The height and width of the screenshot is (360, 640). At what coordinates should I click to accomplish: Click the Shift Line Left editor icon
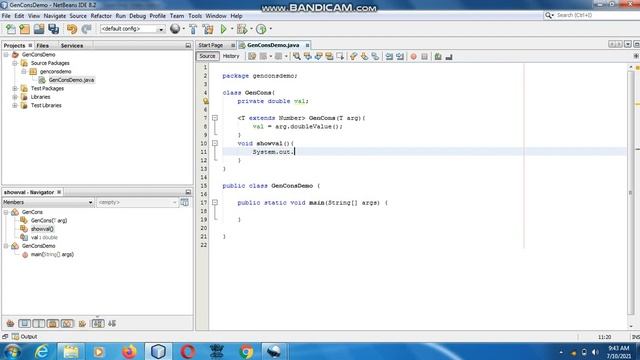389,56
